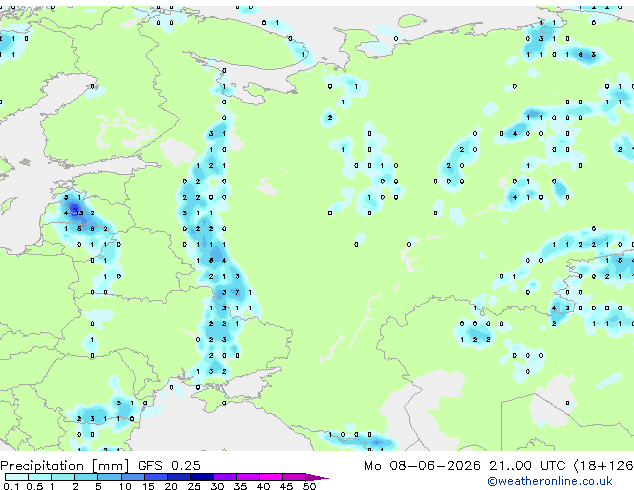Image resolution: width=634 pixels, height=490 pixels.
Task: Click the 'Mo 08-06-2026' date text
Action: coord(422,466)
